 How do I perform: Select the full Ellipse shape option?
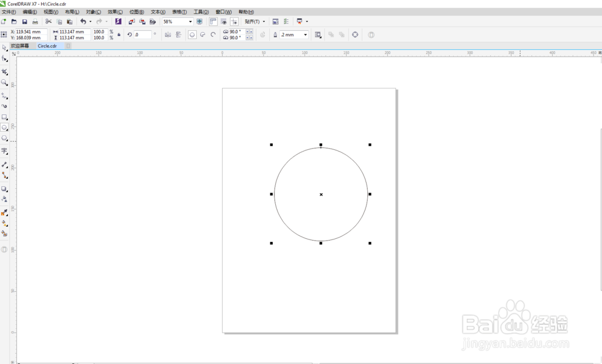click(193, 34)
